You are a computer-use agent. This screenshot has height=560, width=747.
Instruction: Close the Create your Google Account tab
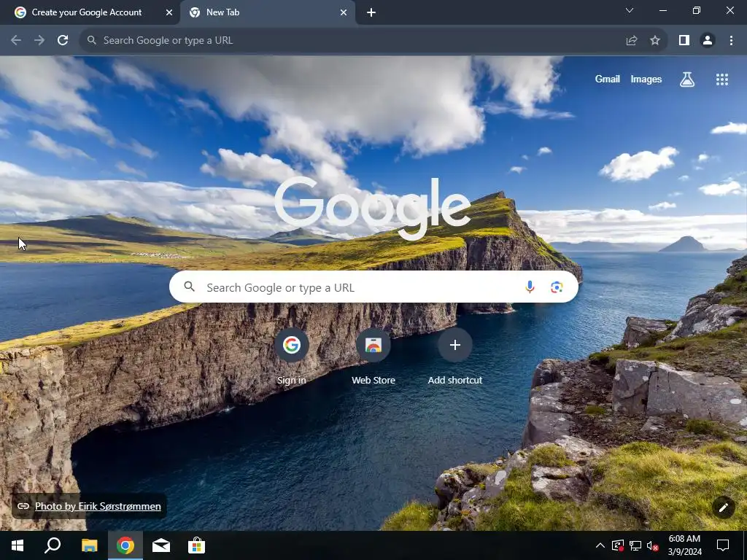coord(169,12)
